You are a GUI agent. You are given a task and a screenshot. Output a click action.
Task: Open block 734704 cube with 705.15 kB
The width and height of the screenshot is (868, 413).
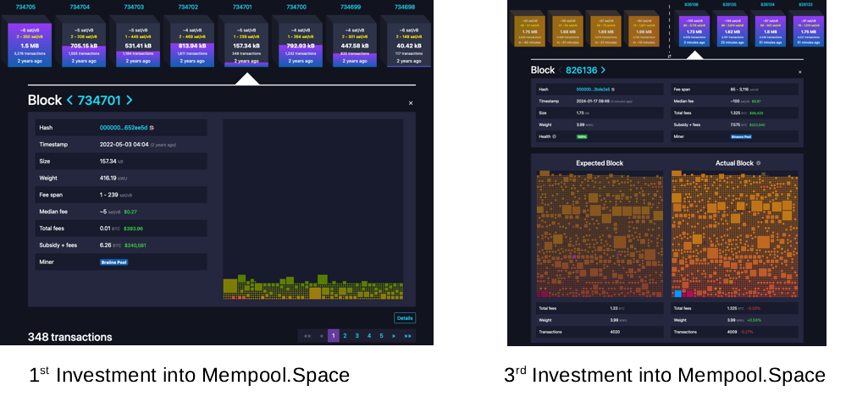tap(84, 45)
